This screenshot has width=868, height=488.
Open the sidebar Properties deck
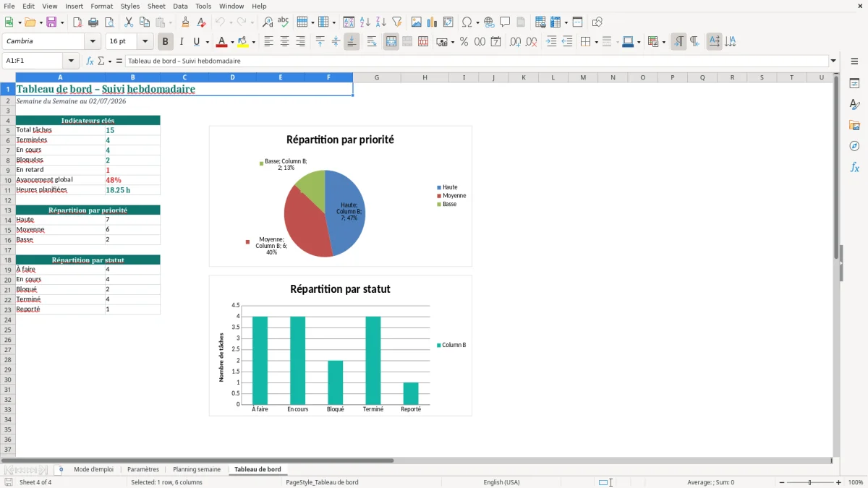(x=854, y=84)
